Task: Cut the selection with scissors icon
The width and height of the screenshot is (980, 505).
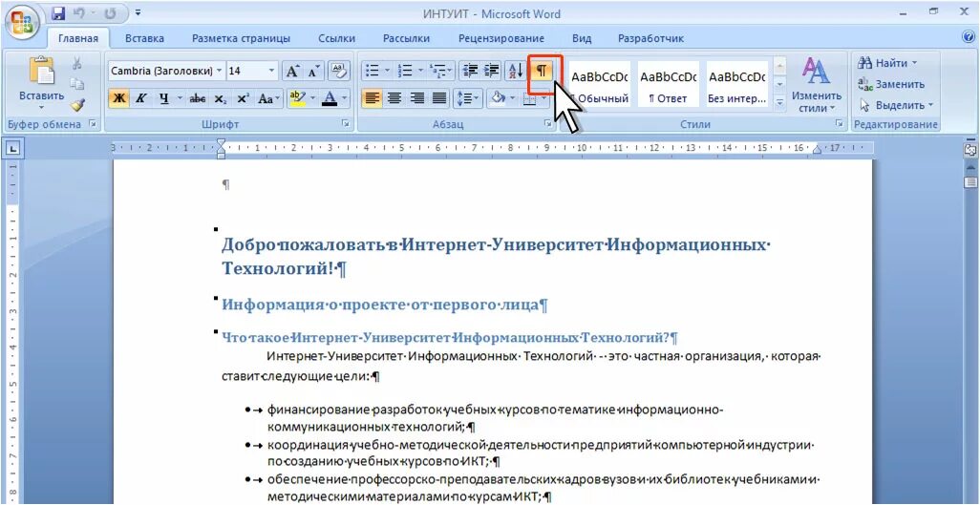Action: coord(76,64)
